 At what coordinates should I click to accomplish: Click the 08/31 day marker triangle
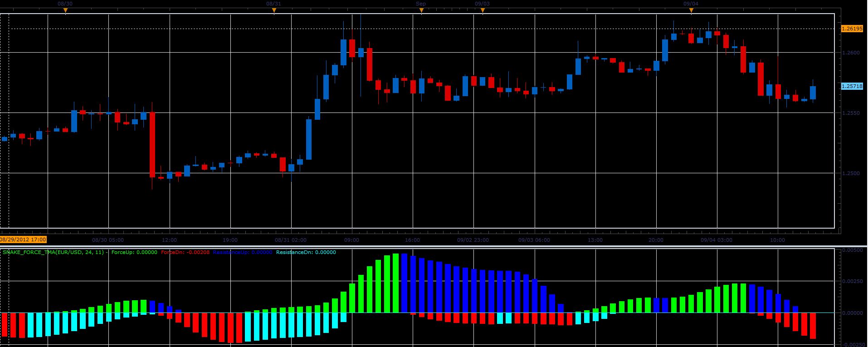point(274,10)
